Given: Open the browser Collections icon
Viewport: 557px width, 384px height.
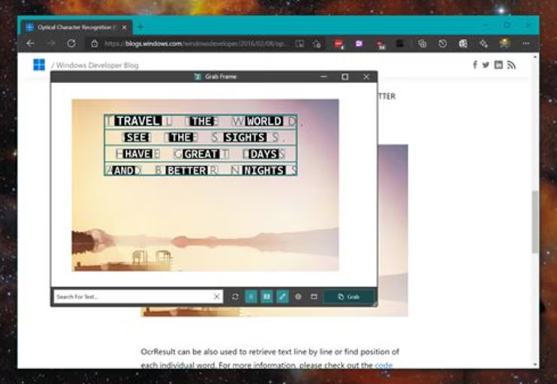Looking at the screenshot, I should pyautogui.click(x=422, y=44).
